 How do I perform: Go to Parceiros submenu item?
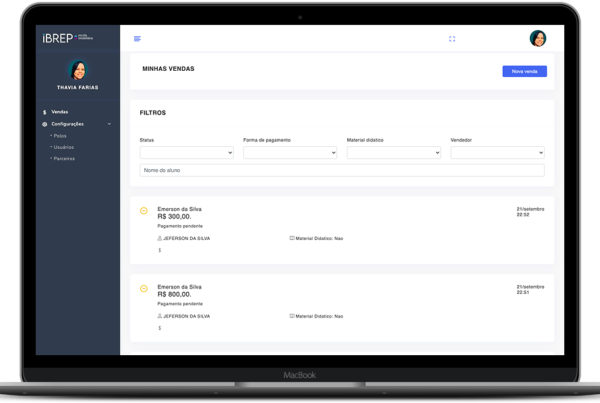coord(64,158)
